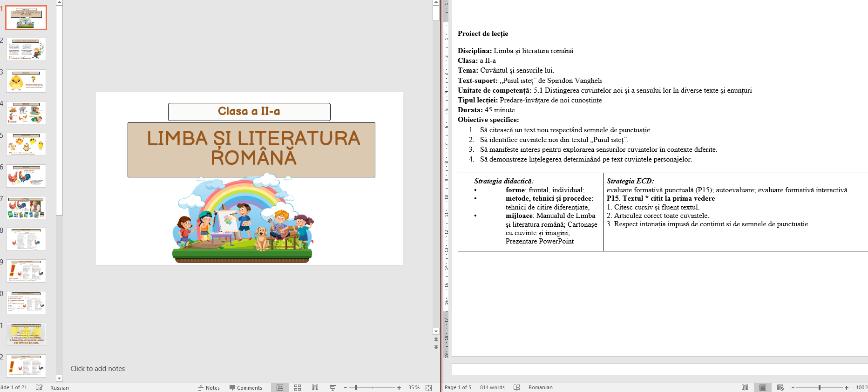Toggle the Notes pane
Viewport: 868px width, 392px height.
pyautogui.click(x=209, y=387)
